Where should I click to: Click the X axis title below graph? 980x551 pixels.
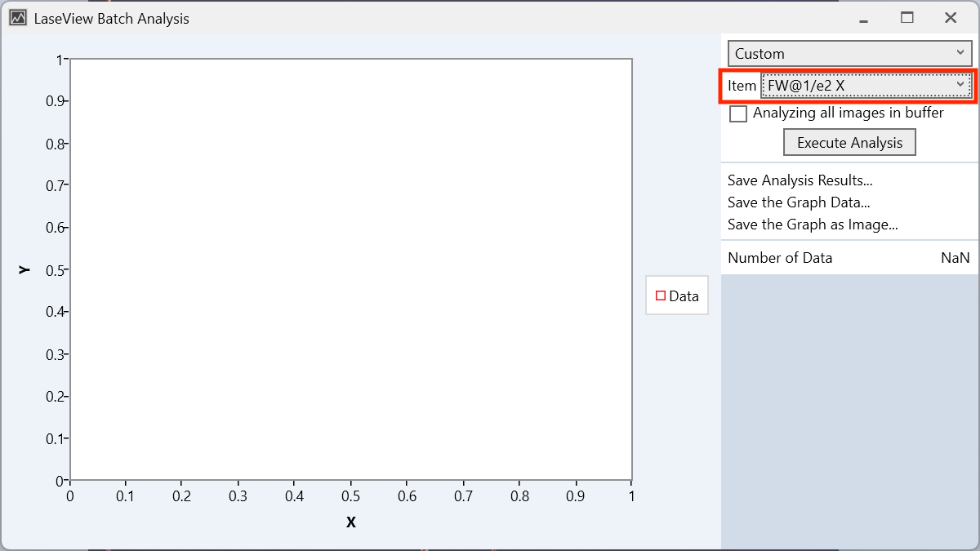pos(351,522)
